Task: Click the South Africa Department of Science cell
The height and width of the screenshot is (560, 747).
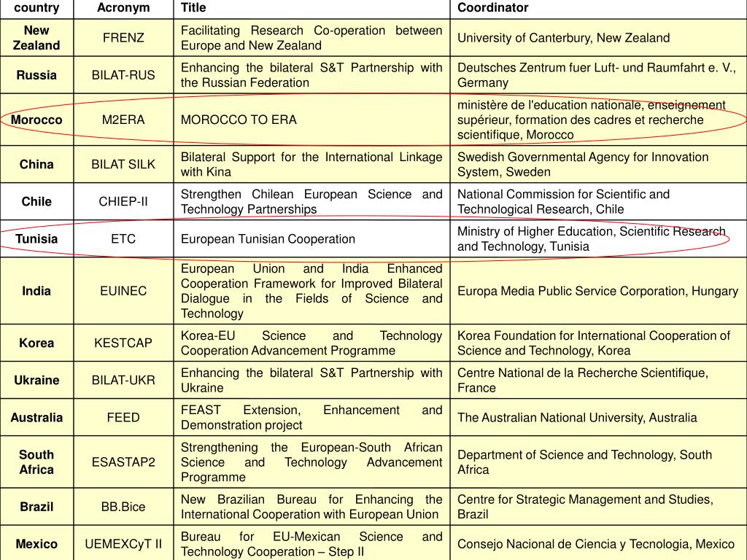Action: (x=598, y=462)
